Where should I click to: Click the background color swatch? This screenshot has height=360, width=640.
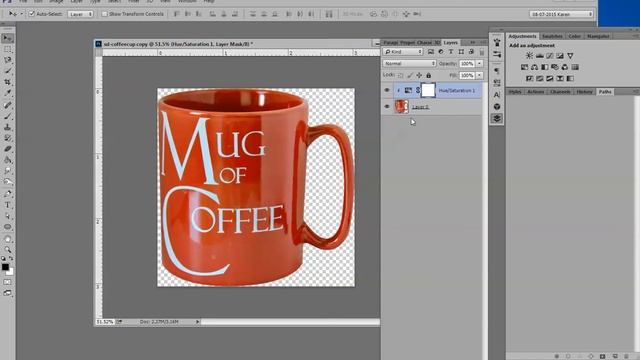(x=10, y=271)
